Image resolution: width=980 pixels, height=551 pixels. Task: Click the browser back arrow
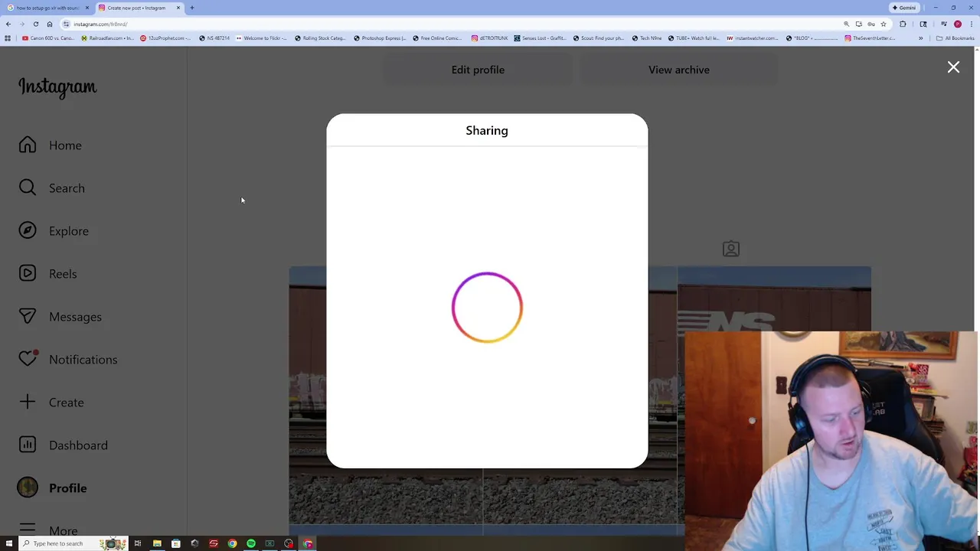(8, 24)
